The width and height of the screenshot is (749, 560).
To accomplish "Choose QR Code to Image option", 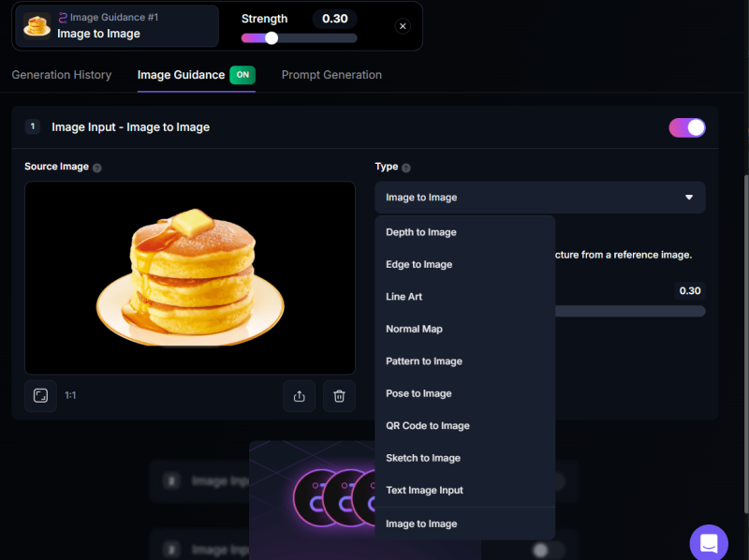I will coord(427,426).
